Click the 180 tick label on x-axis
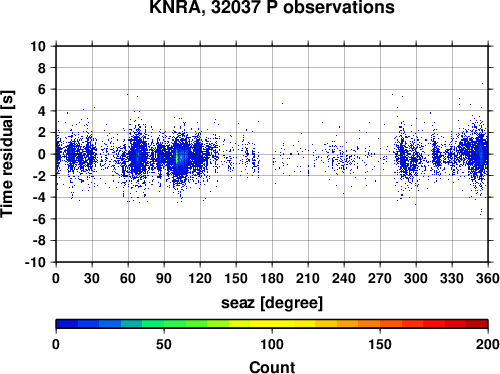This screenshot has width=500, height=374. coord(272,278)
